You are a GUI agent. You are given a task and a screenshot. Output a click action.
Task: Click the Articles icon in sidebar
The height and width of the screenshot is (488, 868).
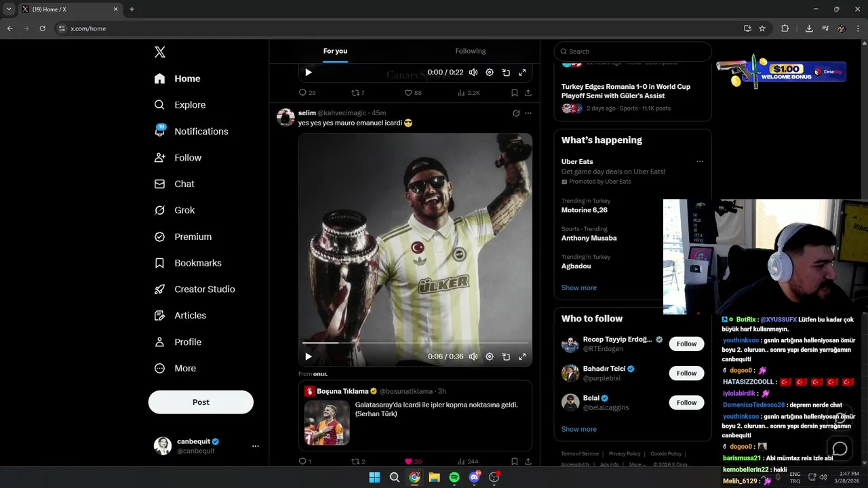tap(159, 315)
